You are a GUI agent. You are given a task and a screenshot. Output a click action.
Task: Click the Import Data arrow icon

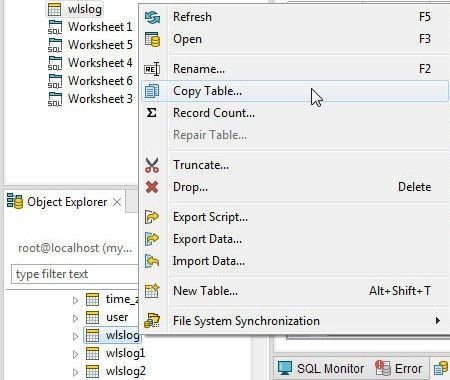pyautogui.click(x=152, y=261)
